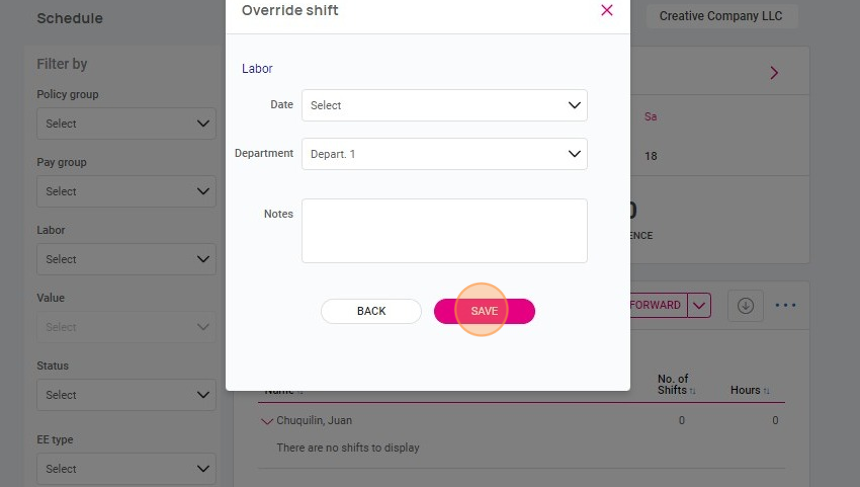Click the download icon button
This screenshot has height=487, width=860.
coord(745,305)
